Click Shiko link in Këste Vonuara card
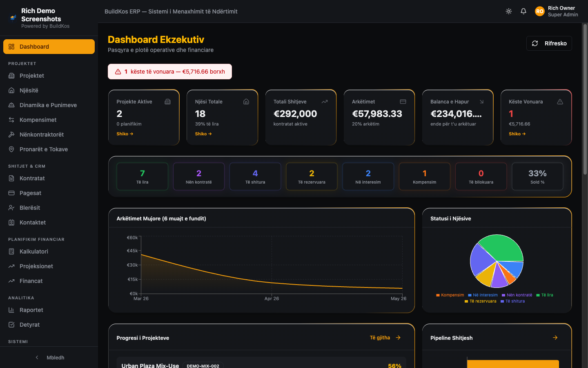This screenshot has height=368, width=588. [517, 134]
